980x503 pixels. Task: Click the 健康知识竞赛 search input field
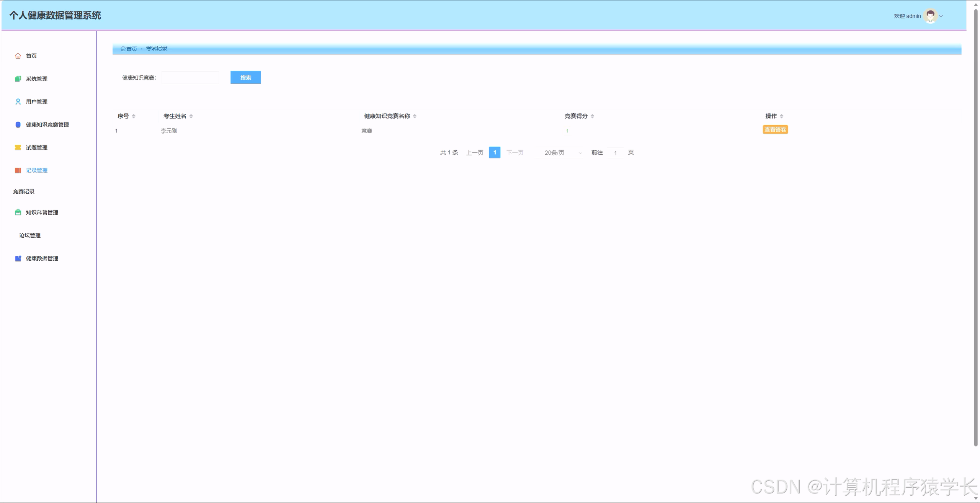[190, 78]
